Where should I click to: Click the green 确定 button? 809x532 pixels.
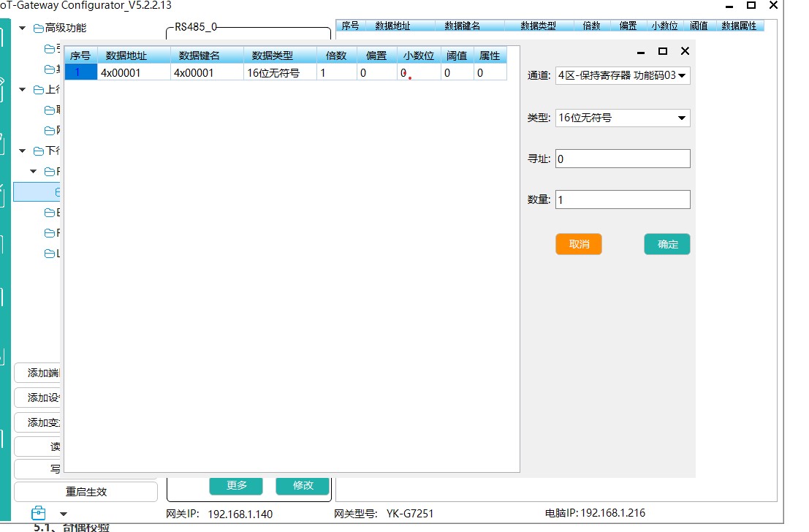click(x=667, y=244)
